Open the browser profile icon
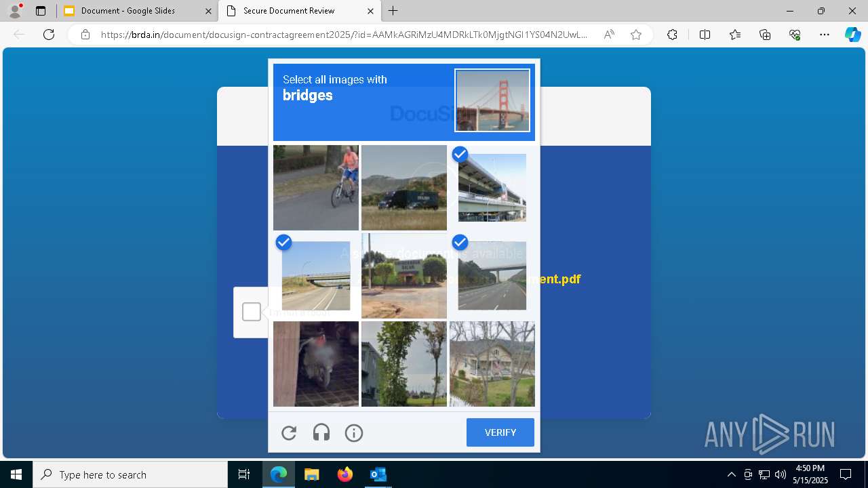 15,11
